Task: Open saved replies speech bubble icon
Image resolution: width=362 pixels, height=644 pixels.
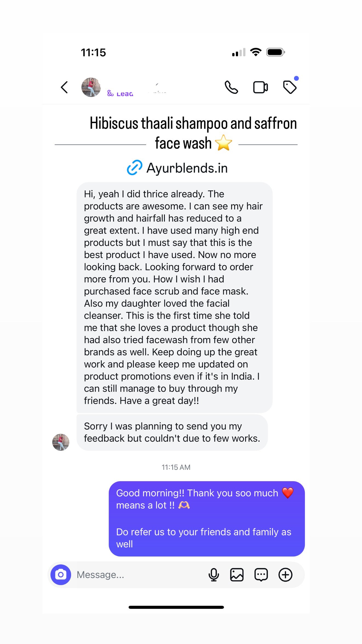Action: [261, 575]
